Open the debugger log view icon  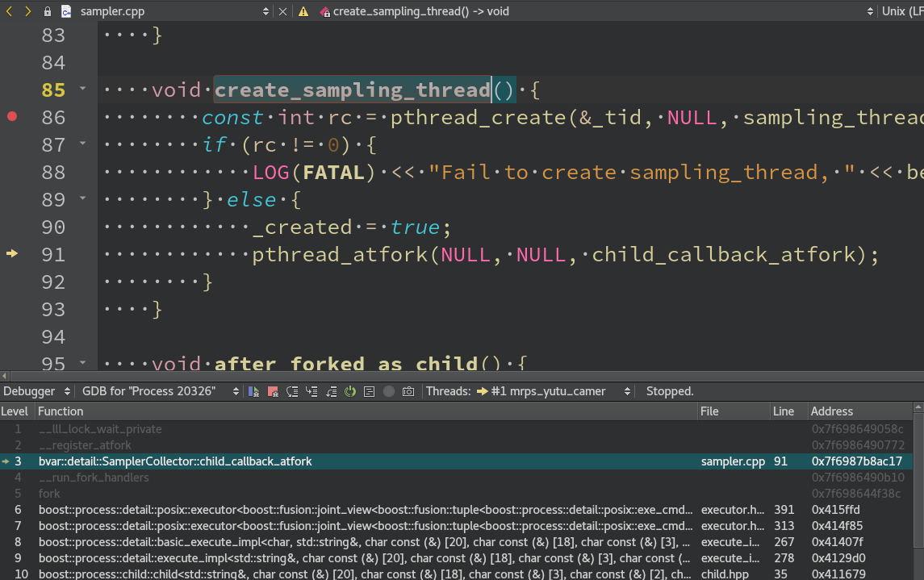click(369, 391)
